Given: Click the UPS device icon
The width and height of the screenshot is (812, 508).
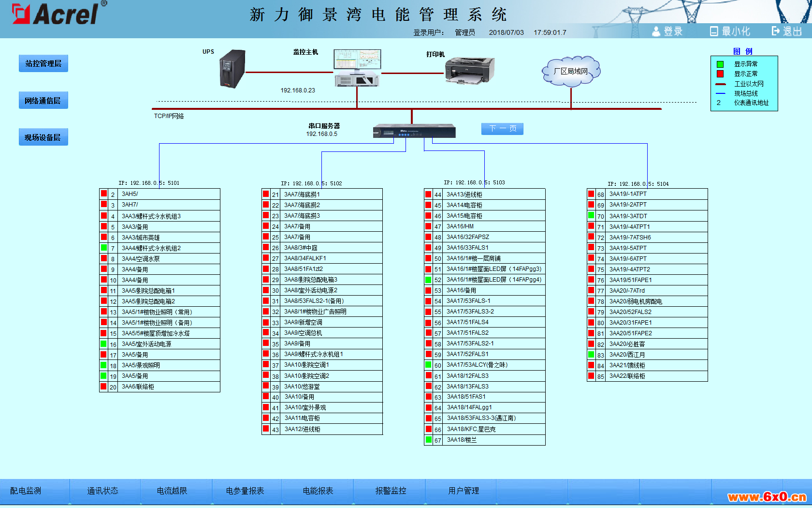Looking at the screenshot, I should coord(232,69).
